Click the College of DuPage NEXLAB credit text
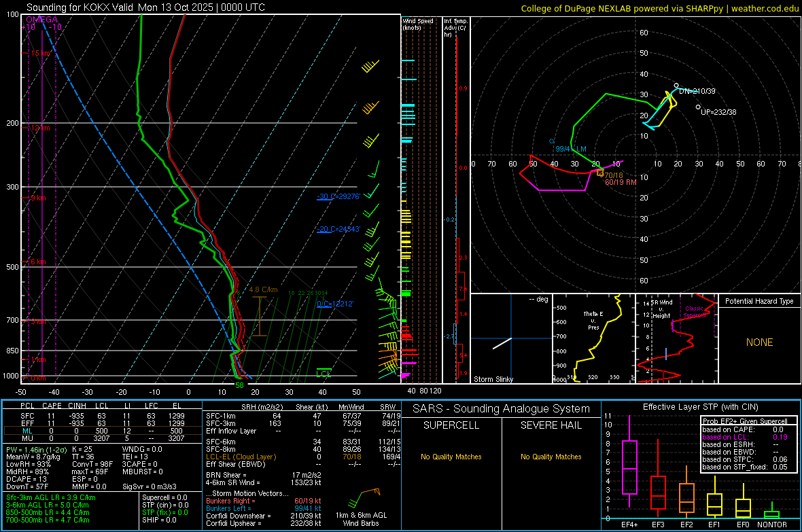 point(660,8)
